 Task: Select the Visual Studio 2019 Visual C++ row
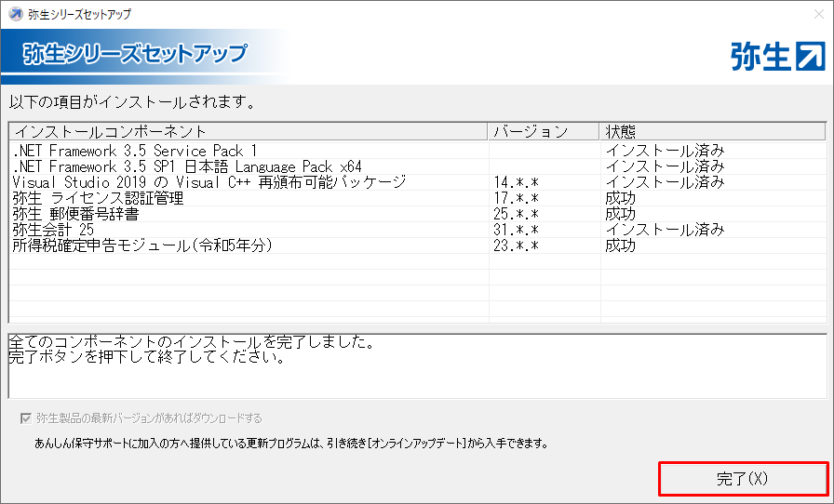[418, 182]
